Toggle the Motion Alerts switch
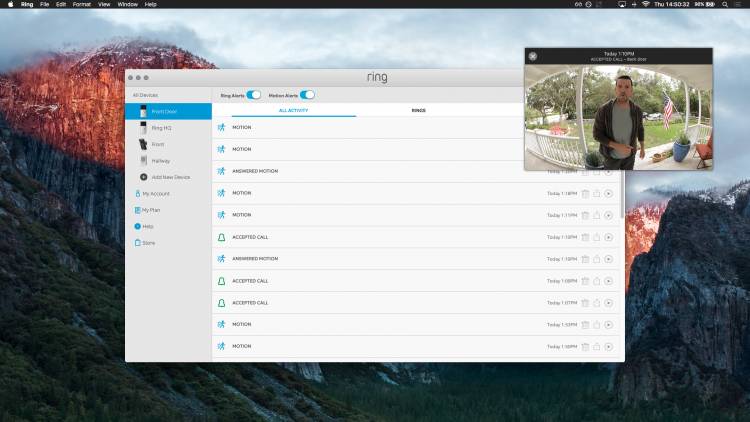Viewport: 750px width, 422px height. (307, 95)
